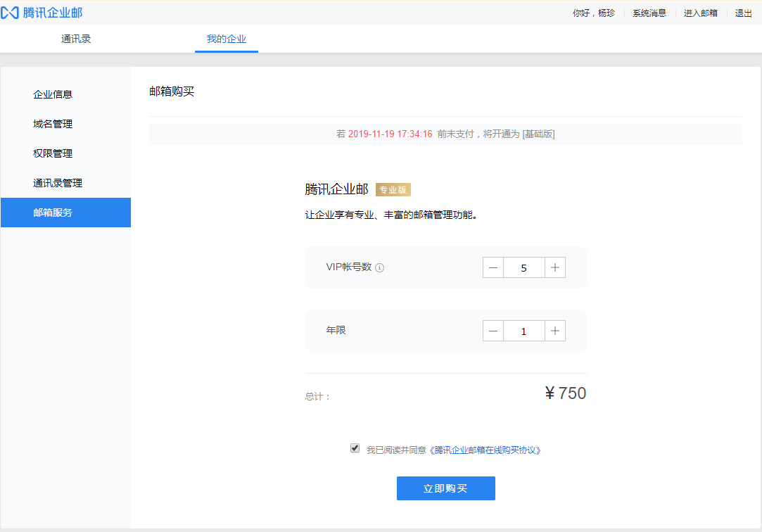This screenshot has width=762, height=532.
Task: Click the ¥750 total amount
Action: pyautogui.click(x=565, y=393)
